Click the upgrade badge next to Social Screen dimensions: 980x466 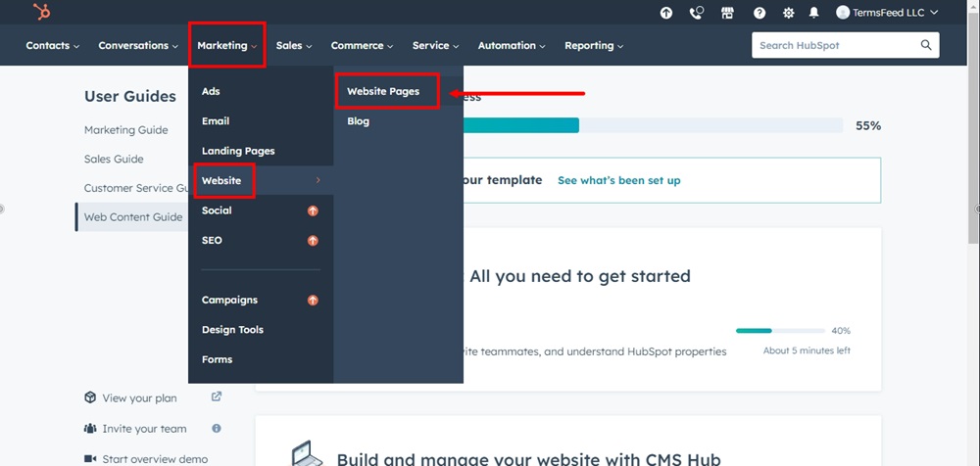click(314, 210)
